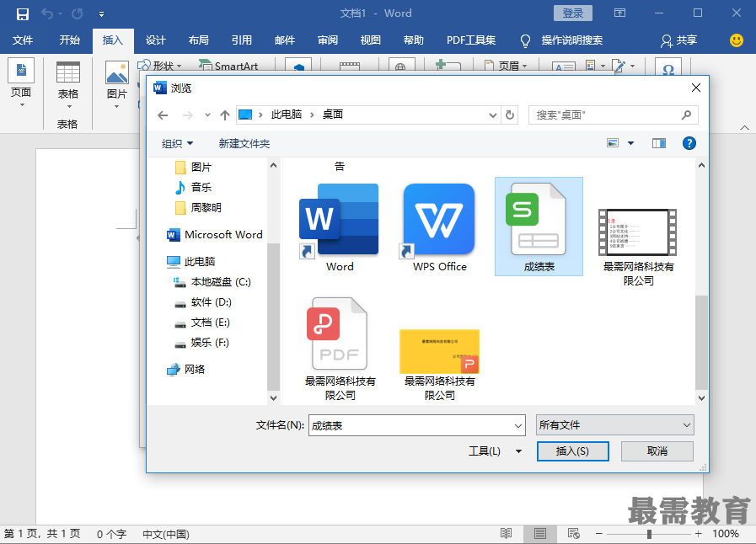
Task: Expand the address bar history dropdown
Action: [493, 115]
